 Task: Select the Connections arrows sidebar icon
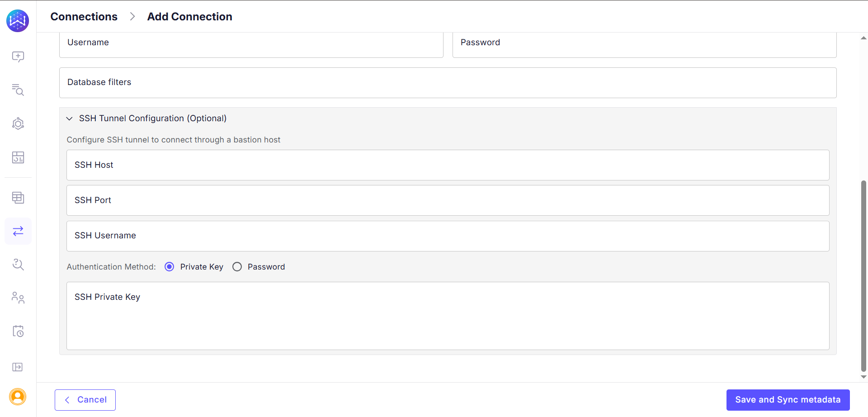(x=18, y=231)
